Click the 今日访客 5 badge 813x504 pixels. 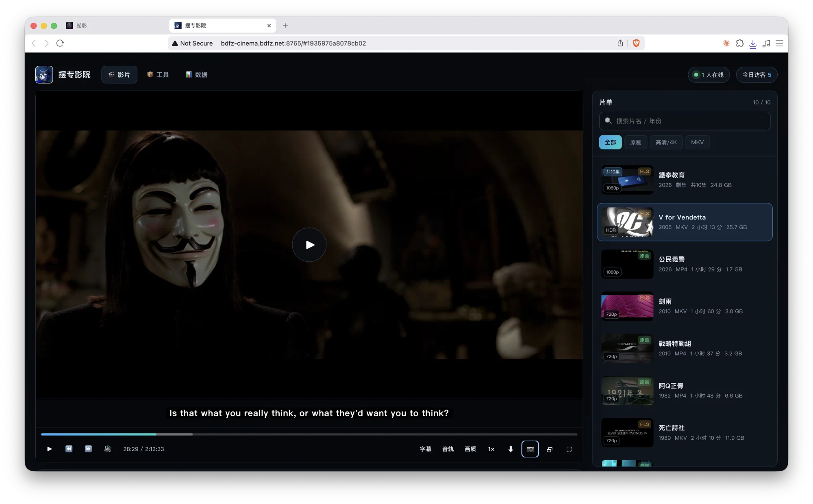(756, 75)
